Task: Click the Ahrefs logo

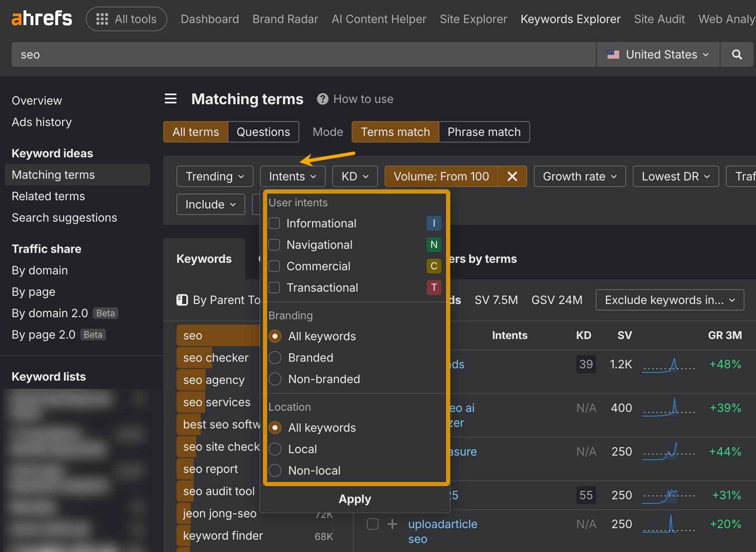Action: 41,18
